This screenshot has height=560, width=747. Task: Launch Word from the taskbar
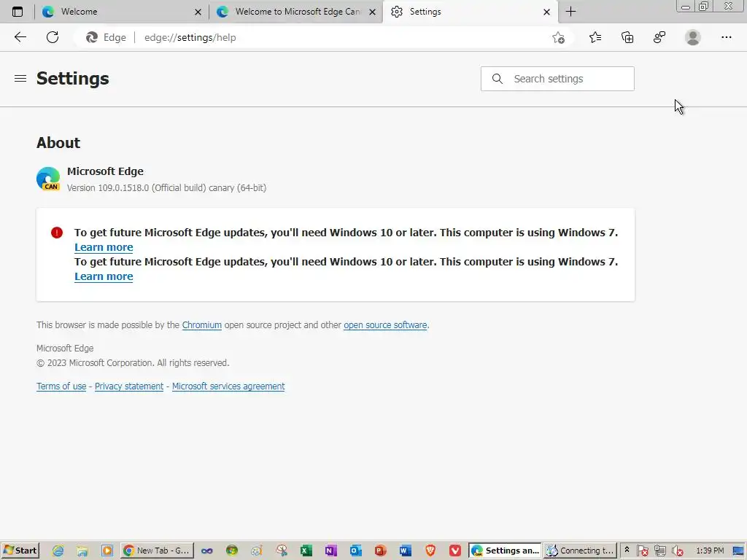pos(406,551)
